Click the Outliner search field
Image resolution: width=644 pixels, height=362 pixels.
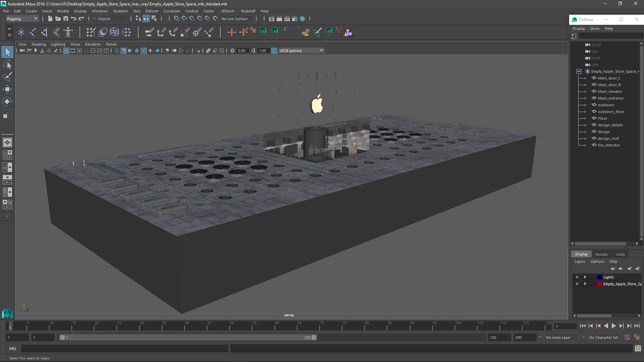(x=610, y=36)
